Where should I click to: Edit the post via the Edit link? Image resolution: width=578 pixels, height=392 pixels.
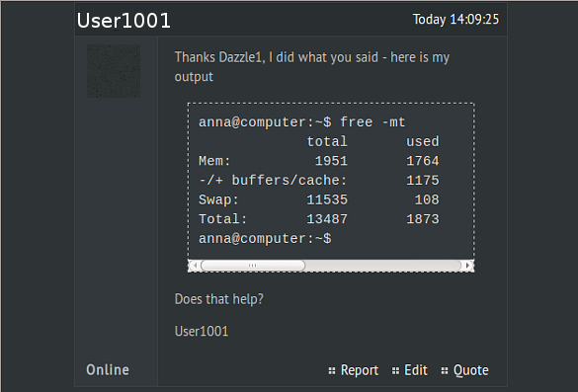pyautogui.click(x=416, y=370)
